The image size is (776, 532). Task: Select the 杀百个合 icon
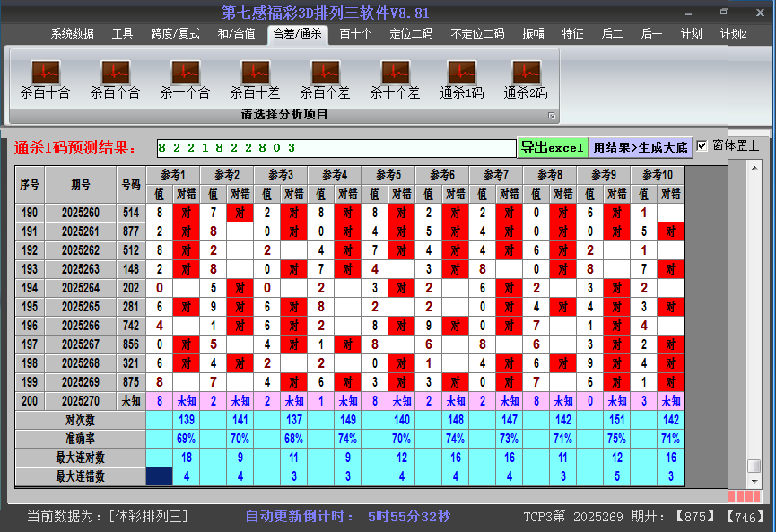click(115, 72)
